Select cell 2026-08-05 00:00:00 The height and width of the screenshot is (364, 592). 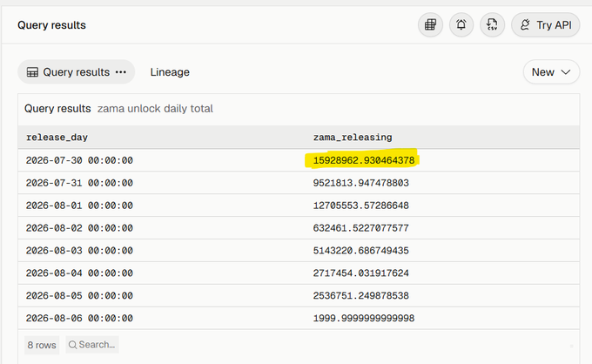tap(79, 296)
